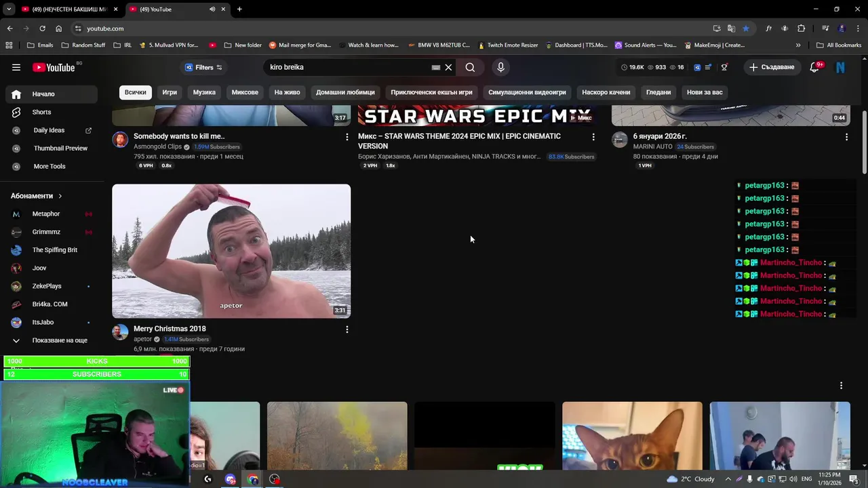Open Thumbnail Preview in sidebar
Viewport: 868px width, 488px height.
tap(52, 148)
